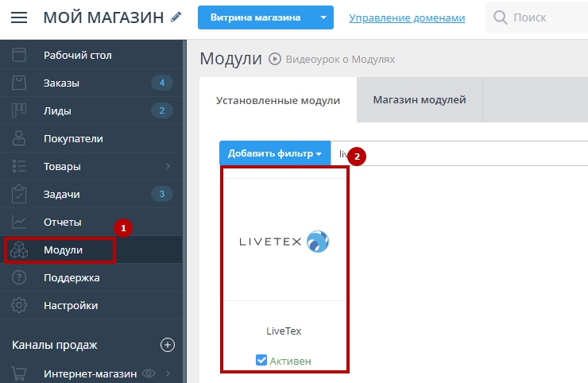Click the Лиды kanban icon

pos(19,110)
